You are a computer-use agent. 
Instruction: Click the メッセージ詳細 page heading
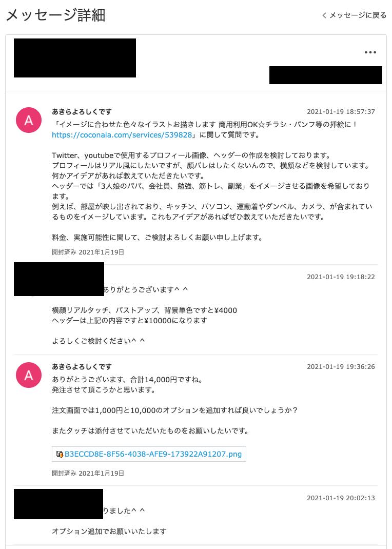[x=55, y=15]
